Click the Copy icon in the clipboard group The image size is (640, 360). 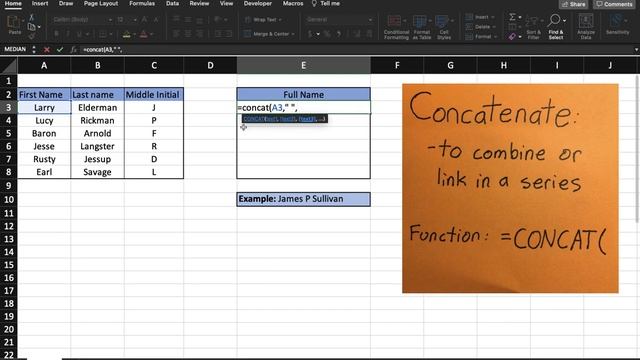point(31,27)
